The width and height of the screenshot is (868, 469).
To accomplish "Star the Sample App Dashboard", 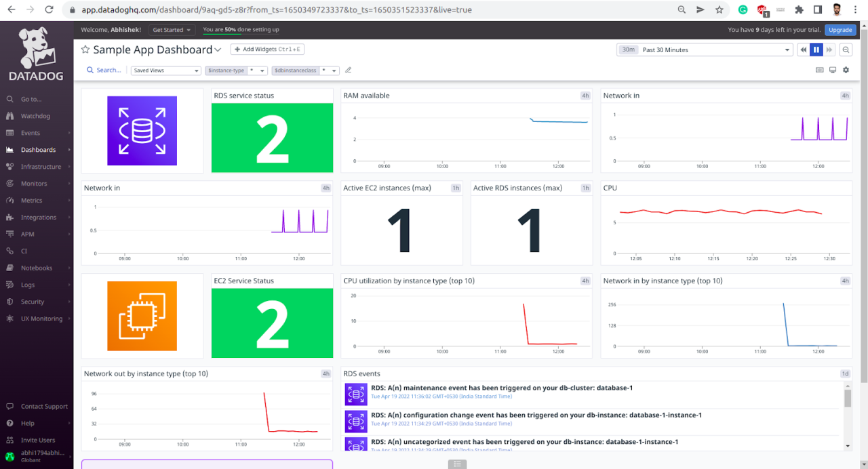I will [x=85, y=49].
